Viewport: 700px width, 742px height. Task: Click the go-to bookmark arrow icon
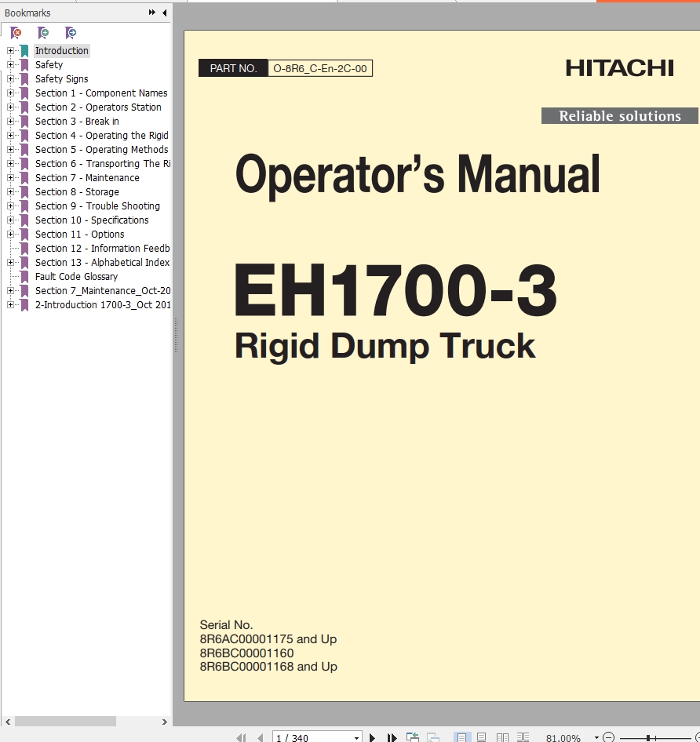click(71, 32)
